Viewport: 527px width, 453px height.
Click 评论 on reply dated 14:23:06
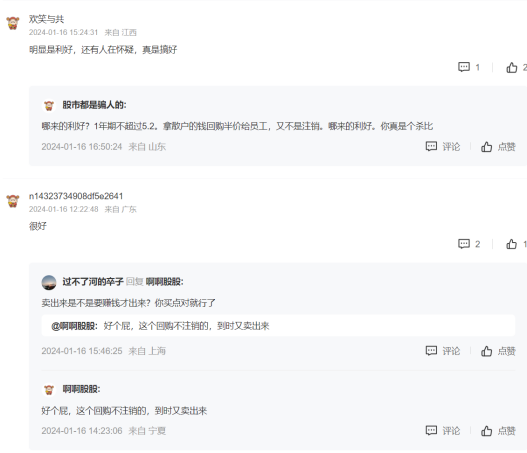[443, 430]
